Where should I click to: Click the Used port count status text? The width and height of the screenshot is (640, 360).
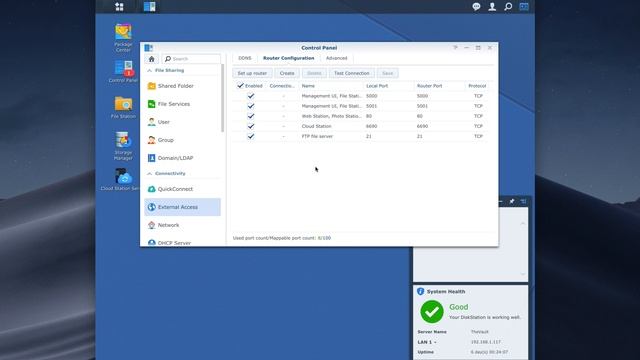(282, 238)
